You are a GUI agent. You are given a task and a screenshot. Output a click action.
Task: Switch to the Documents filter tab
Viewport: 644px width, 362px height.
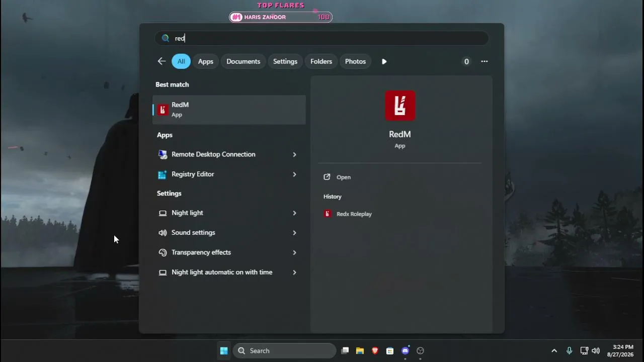[244, 61]
